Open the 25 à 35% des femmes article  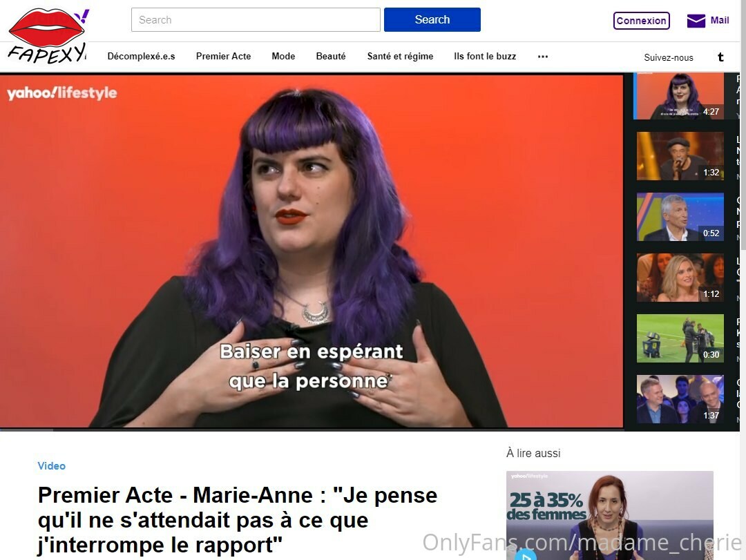(609, 515)
